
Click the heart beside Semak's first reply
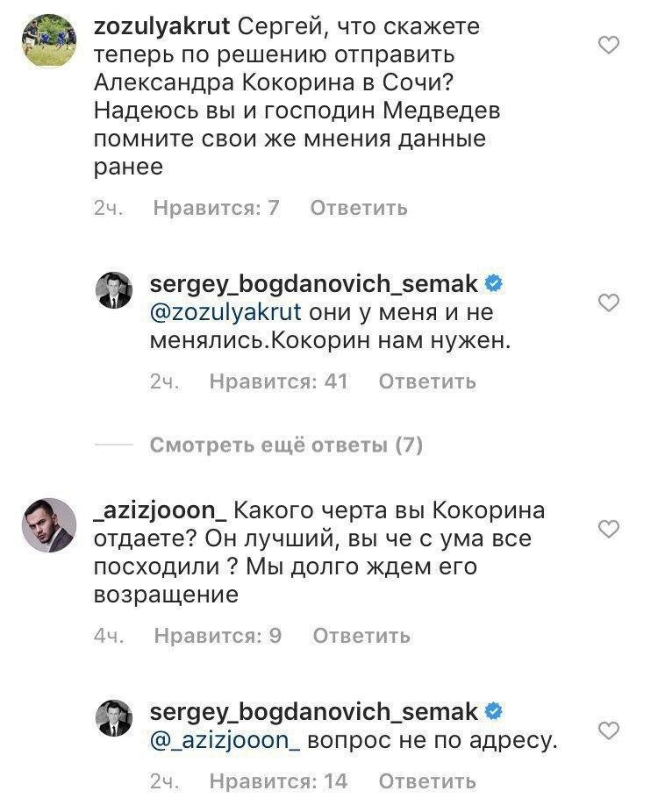pos(609,302)
